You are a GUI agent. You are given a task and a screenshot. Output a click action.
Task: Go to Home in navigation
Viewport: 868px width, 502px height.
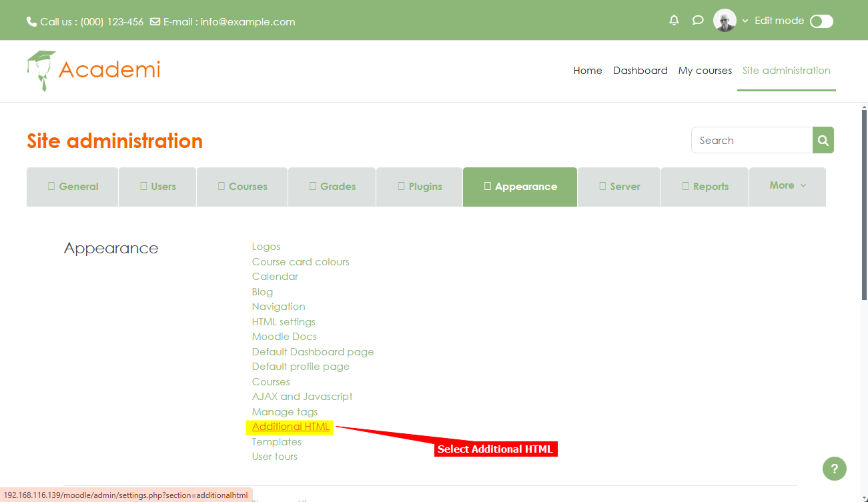click(588, 70)
